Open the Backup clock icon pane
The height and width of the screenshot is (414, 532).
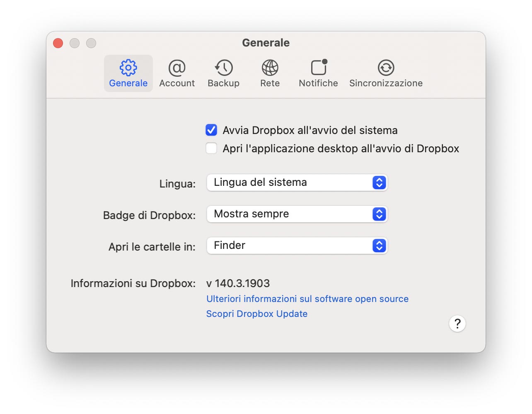pyautogui.click(x=224, y=68)
